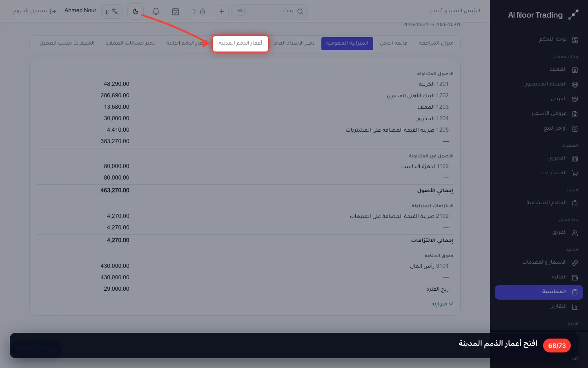
Task: Switch to ميزان المراجعة tab
Action: [x=436, y=43]
